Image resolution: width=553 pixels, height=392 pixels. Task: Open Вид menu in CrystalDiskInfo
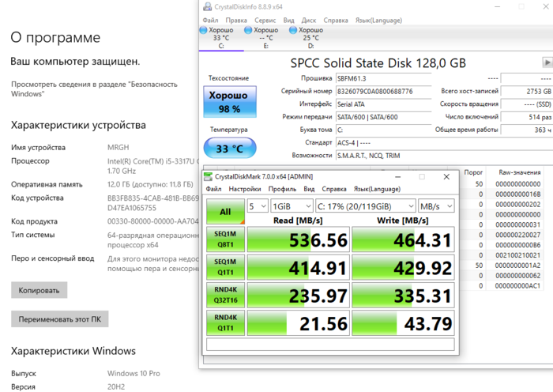point(288,20)
